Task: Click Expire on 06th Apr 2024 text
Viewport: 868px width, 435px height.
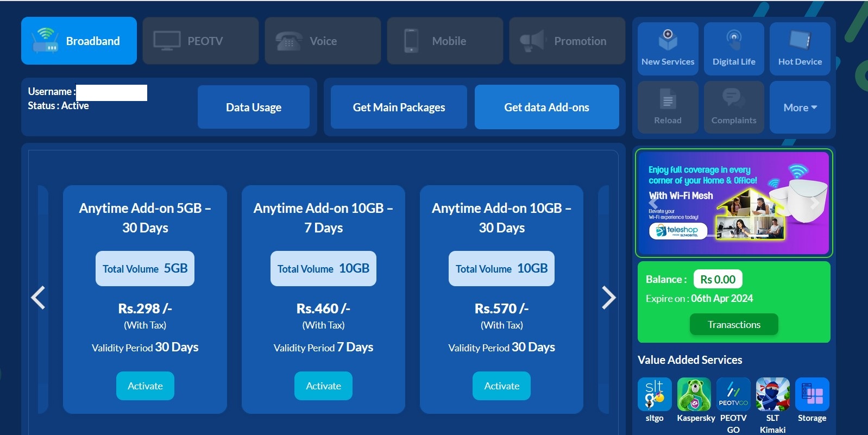Action: 699,298
